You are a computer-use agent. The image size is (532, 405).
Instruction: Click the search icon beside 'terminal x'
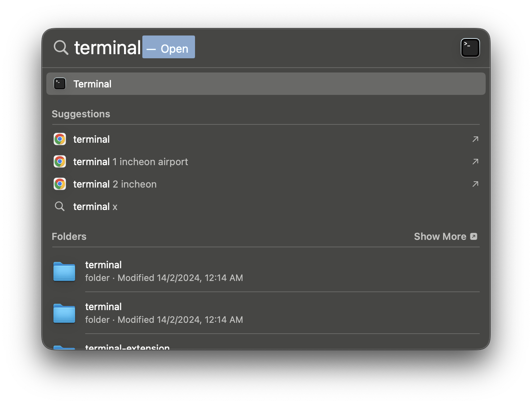tap(60, 206)
